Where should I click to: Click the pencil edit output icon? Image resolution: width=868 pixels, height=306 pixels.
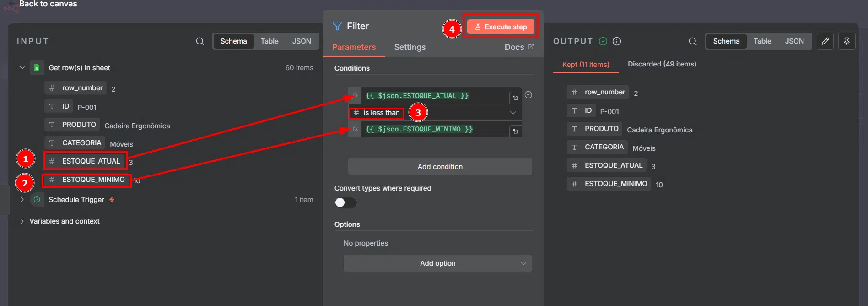(825, 41)
